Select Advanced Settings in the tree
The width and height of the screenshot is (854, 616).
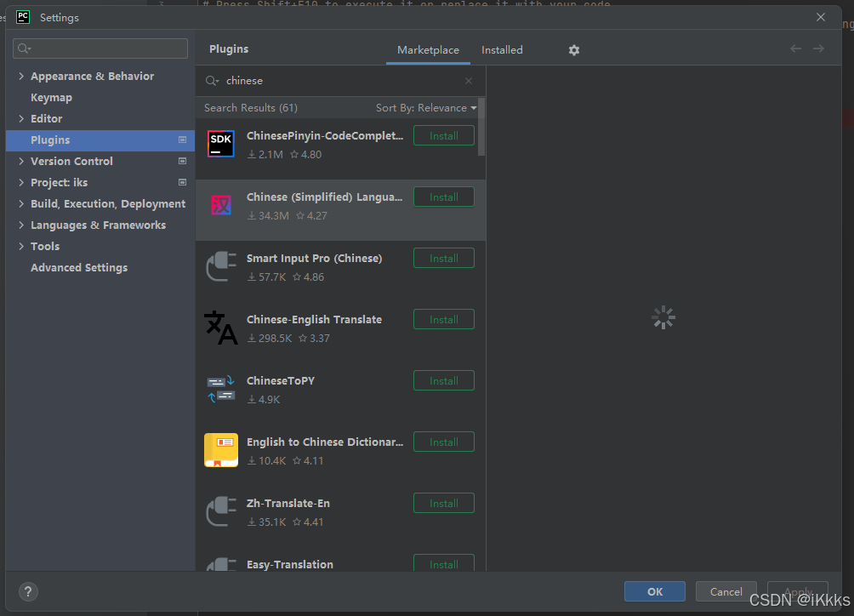[79, 267]
